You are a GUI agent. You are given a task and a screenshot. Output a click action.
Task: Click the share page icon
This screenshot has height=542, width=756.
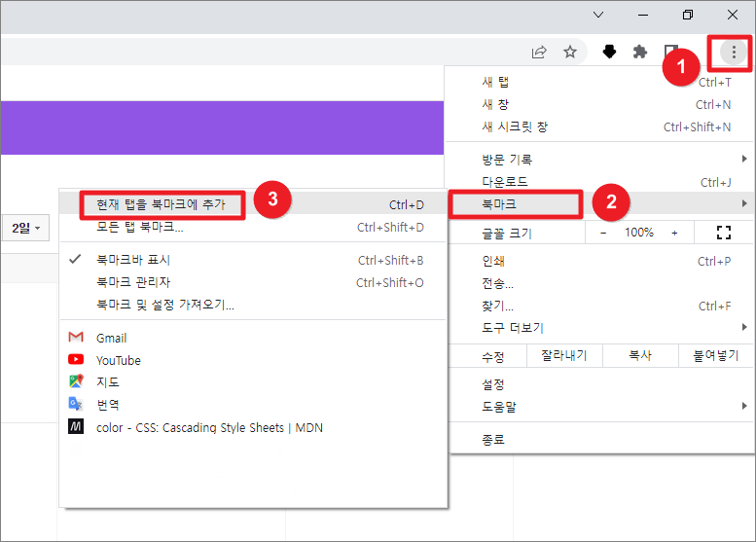[539, 53]
